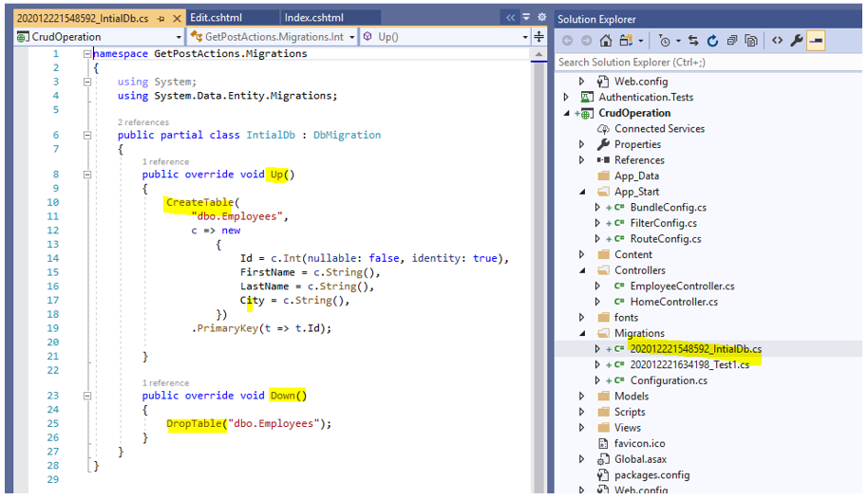Click the Connected Services cloud icon
Screen dimensions: 868x500
point(603,129)
